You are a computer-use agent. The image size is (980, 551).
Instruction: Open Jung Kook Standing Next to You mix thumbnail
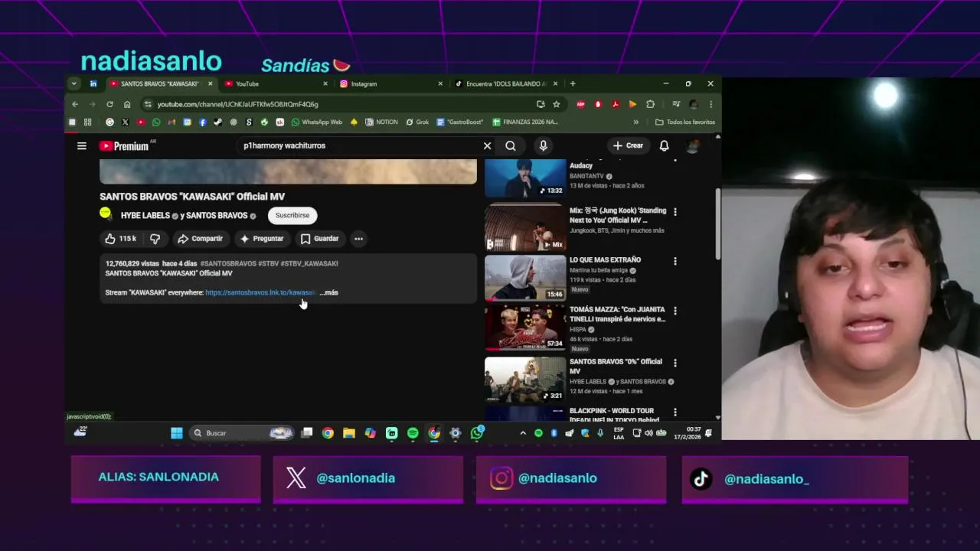coord(524,227)
